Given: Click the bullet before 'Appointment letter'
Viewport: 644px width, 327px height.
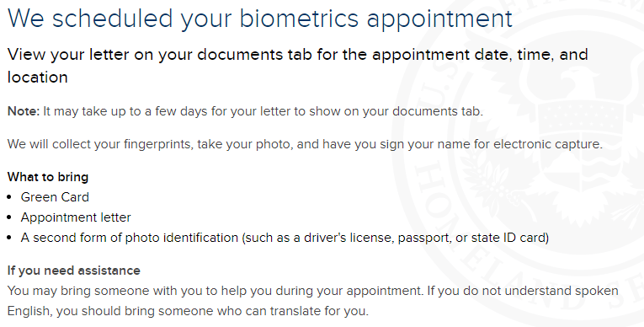Looking at the screenshot, I should tap(10, 217).
